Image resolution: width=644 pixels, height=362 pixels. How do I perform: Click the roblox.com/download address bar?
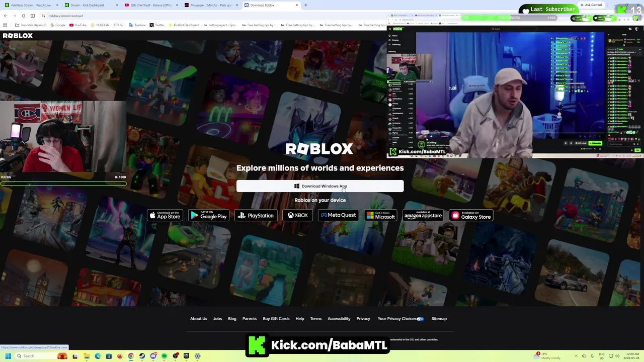(x=211, y=16)
